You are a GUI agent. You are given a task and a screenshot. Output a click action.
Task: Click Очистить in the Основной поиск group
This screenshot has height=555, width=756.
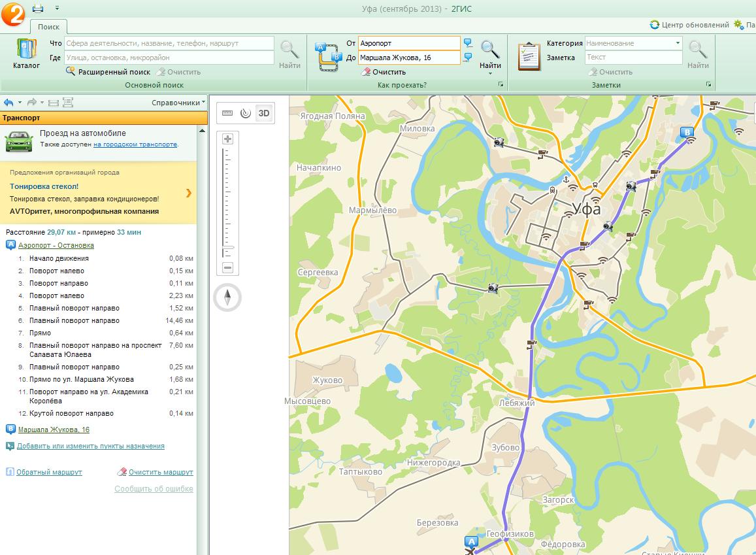click(178, 72)
